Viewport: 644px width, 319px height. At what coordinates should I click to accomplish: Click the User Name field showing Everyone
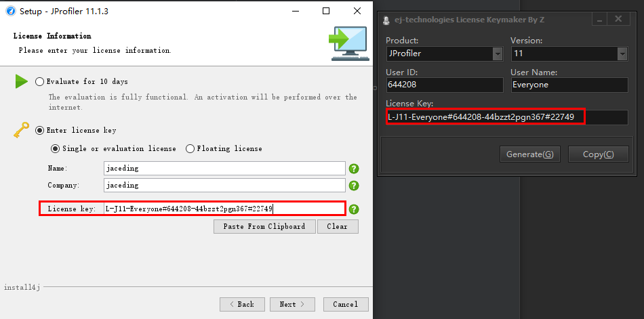click(x=569, y=85)
